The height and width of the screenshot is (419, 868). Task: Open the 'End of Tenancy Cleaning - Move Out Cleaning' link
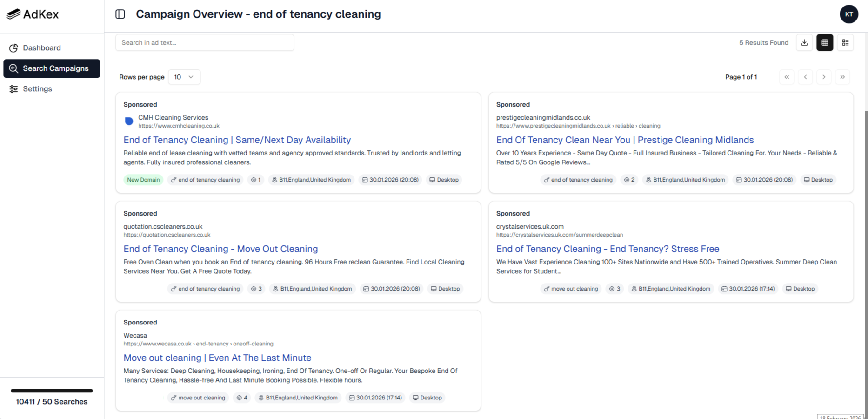point(220,249)
